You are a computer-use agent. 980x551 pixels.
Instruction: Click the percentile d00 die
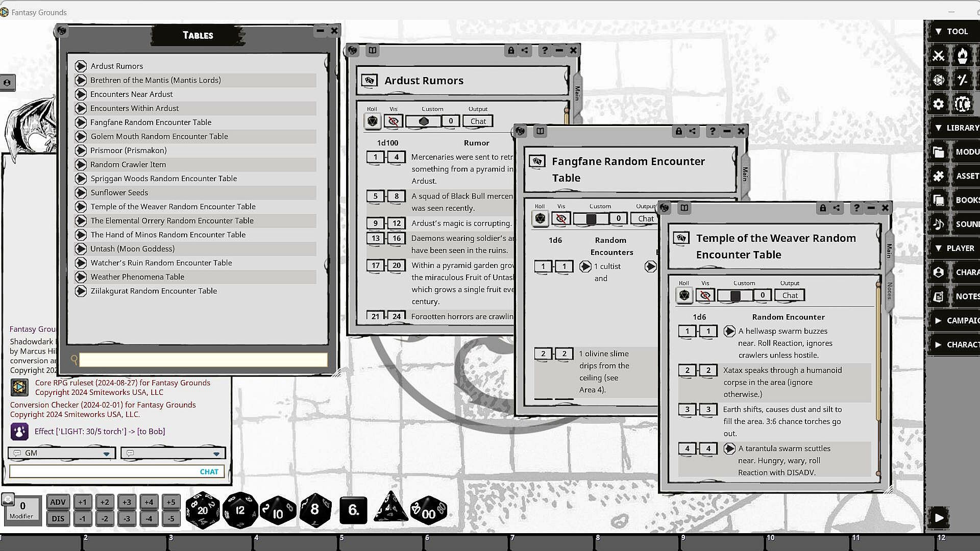click(428, 511)
